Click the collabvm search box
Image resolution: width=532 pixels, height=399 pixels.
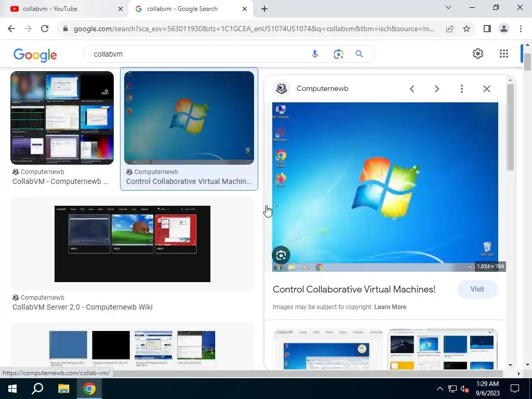click(197, 54)
